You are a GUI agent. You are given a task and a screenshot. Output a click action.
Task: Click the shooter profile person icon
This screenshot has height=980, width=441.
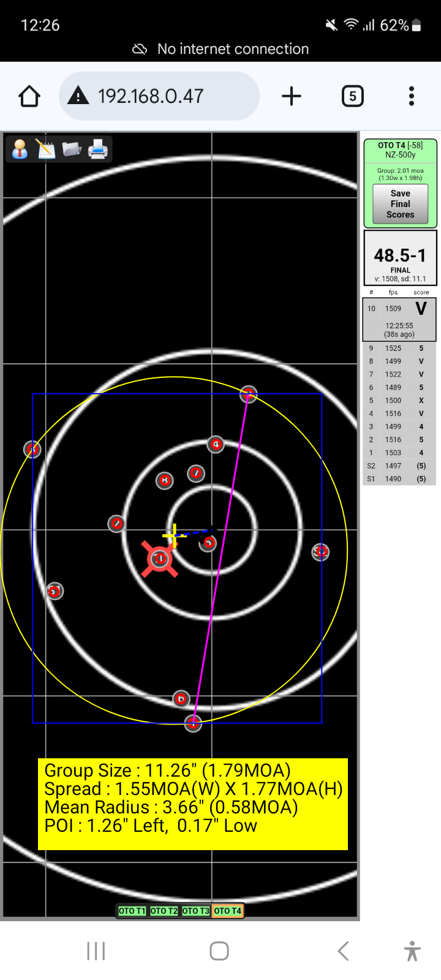(20, 149)
